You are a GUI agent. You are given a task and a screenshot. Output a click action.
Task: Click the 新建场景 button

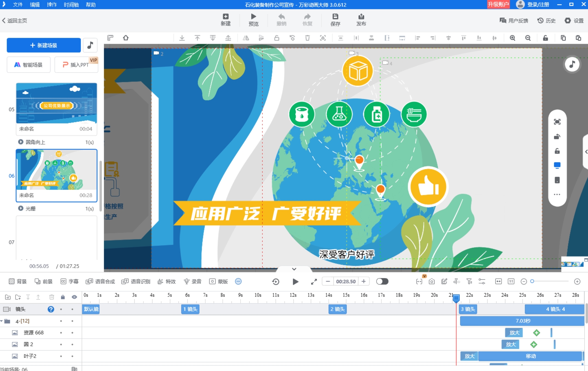(44, 45)
